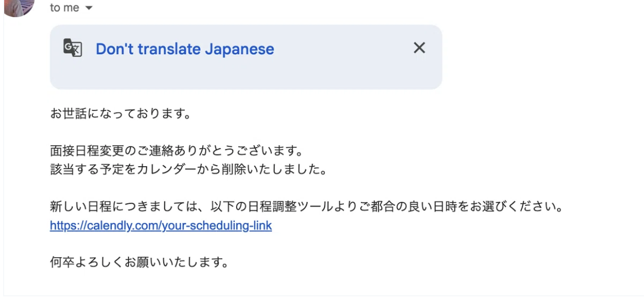Click the Google Translate icon in the banner
Screen dimensions: 644x300
(x=73, y=48)
